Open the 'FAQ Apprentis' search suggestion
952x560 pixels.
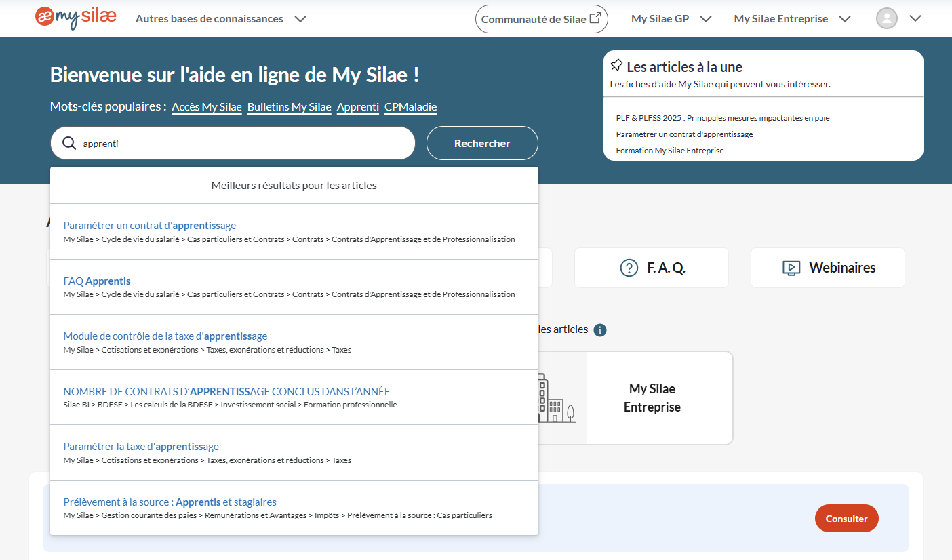click(x=97, y=281)
